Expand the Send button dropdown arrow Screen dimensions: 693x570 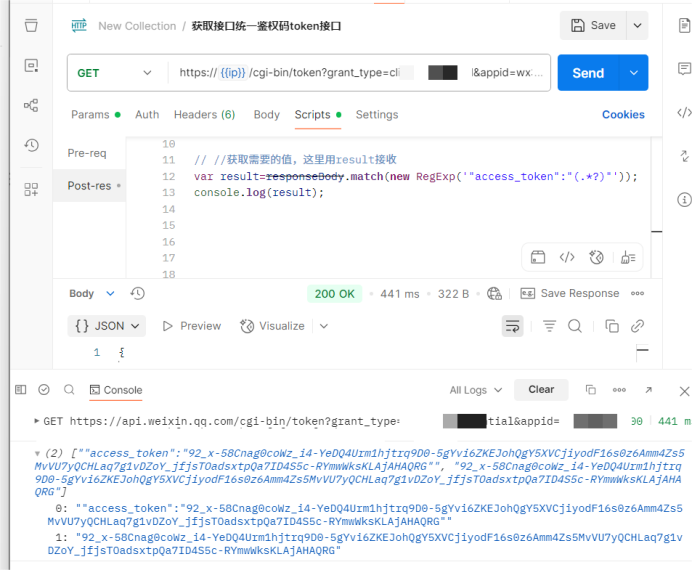point(634,73)
